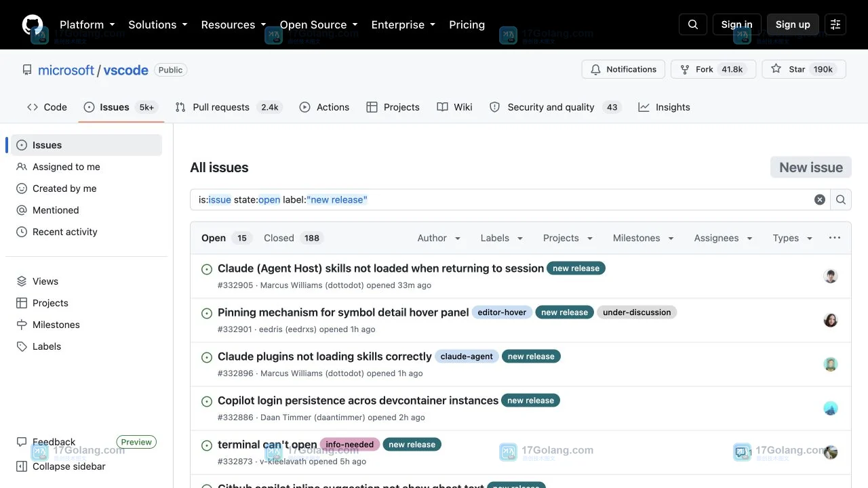868x488 pixels.
Task: Click the claude-agent label
Action: 467,357
